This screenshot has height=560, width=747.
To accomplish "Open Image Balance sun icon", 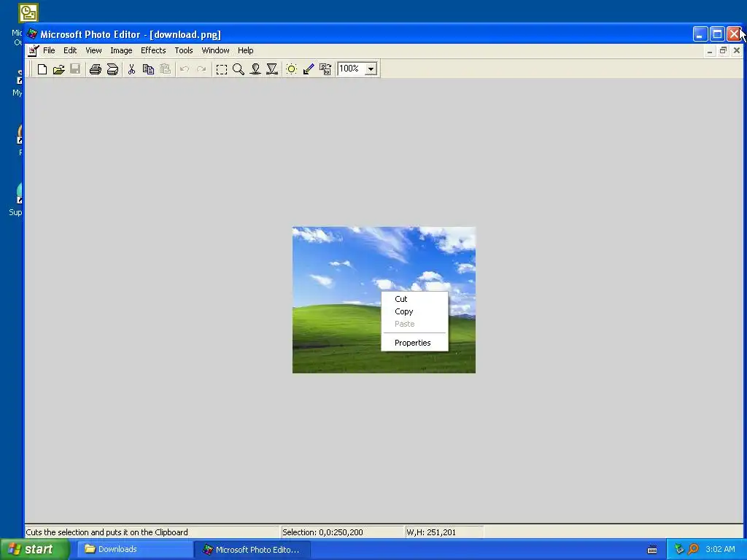I will pos(292,69).
